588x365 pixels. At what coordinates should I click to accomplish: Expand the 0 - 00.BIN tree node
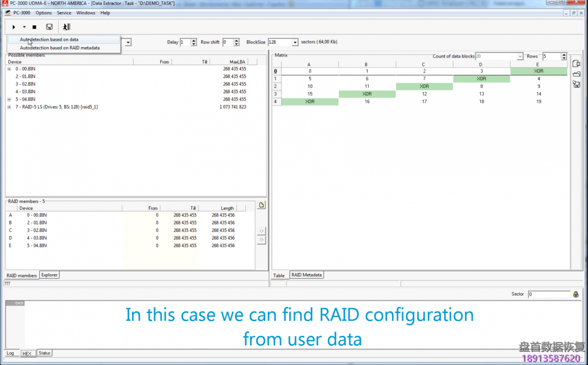click(x=9, y=69)
